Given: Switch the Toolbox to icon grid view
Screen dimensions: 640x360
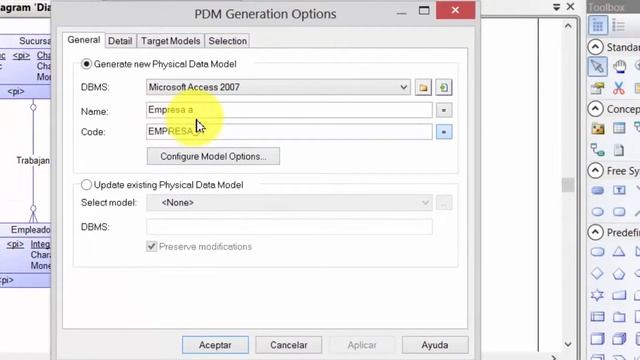Looking at the screenshot, I should pyautogui.click(x=598, y=26).
